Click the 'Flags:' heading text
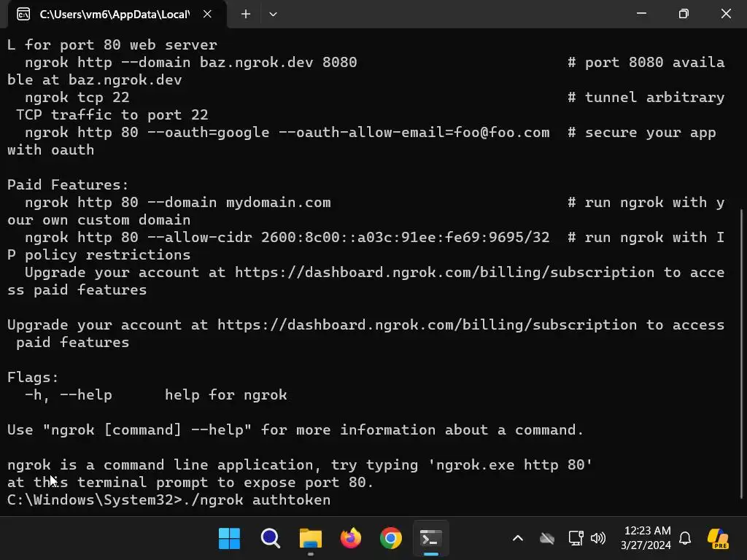Screen dimensions: 747x560 click(x=33, y=378)
